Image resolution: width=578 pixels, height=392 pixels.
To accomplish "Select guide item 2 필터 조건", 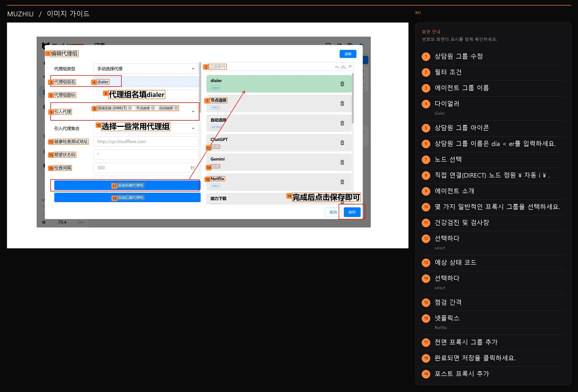I will [493, 72].
